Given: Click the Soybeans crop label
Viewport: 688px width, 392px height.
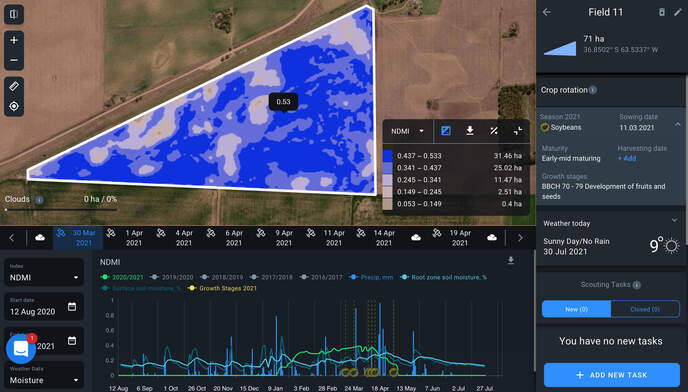Looking at the screenshot, I should 566,127.
